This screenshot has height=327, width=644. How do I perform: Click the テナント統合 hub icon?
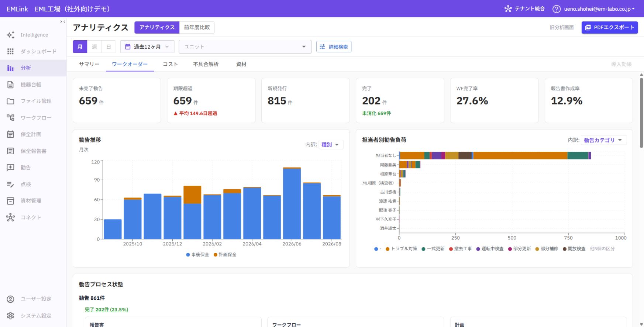(x=508, y=9)
